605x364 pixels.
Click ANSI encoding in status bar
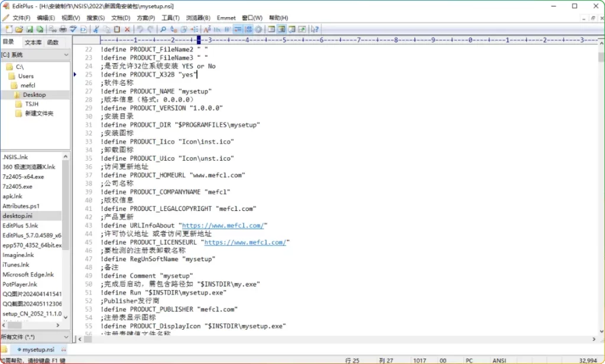tap(499, 360)
